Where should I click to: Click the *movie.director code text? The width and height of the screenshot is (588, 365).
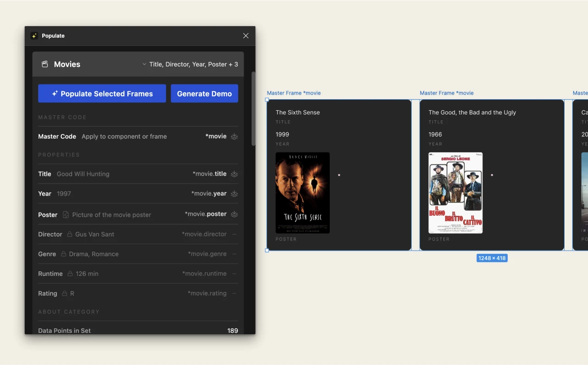click(204, 234)
